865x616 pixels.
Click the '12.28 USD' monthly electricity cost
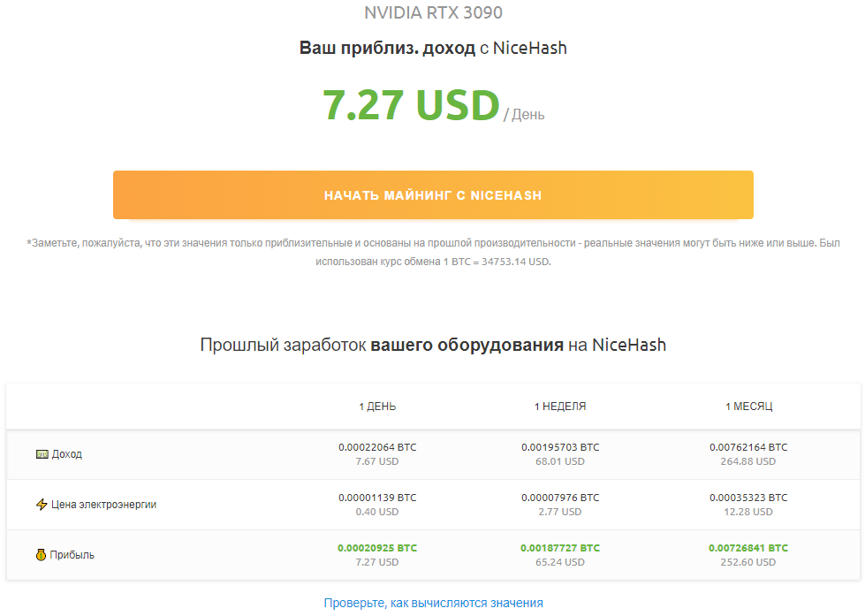click(748, 512)
